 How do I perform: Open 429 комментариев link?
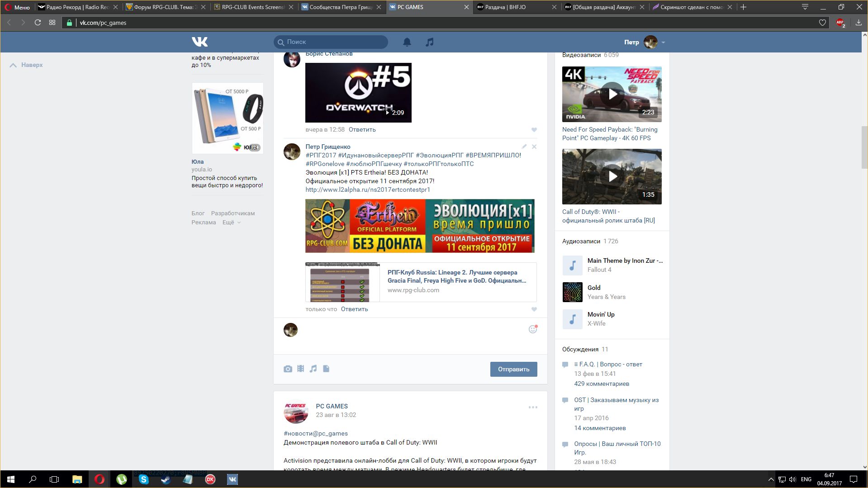coord(602,384)
